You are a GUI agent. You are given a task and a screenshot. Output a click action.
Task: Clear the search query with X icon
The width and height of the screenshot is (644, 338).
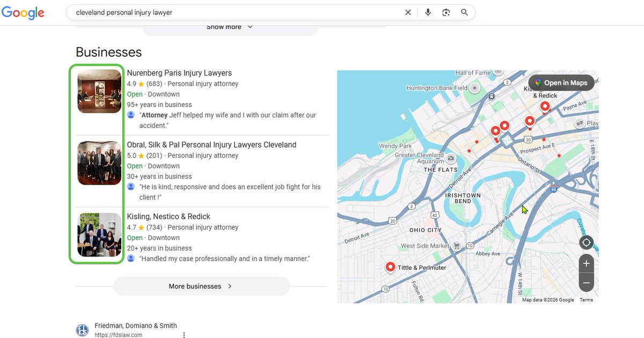(x=408, y=12)
